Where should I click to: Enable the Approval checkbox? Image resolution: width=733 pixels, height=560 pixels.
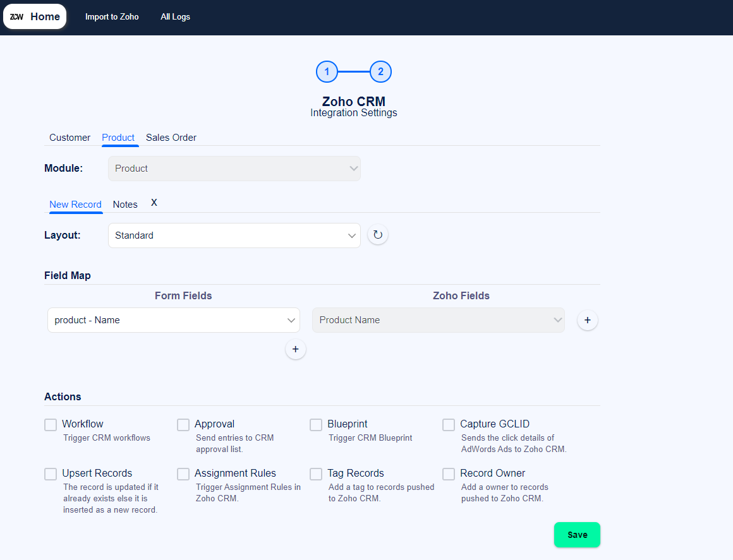[183, 424]
